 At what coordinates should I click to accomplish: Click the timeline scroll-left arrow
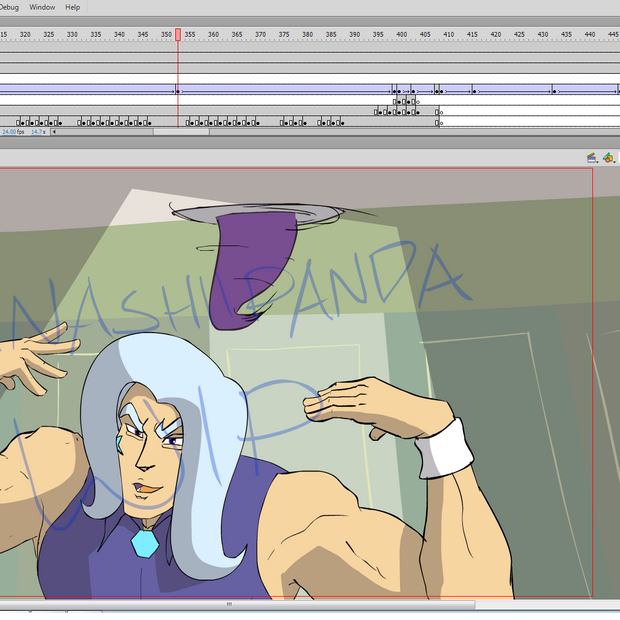[54, 132]
